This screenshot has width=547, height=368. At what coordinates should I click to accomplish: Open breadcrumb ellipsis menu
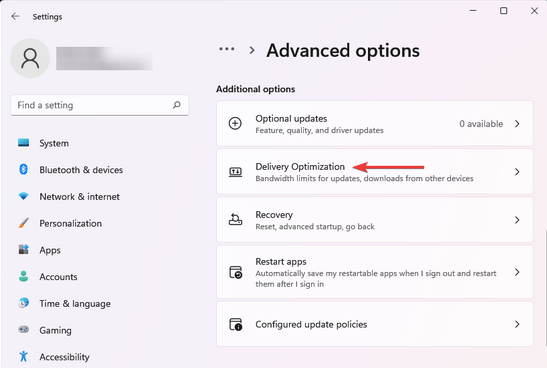click(x=227, y=49)
